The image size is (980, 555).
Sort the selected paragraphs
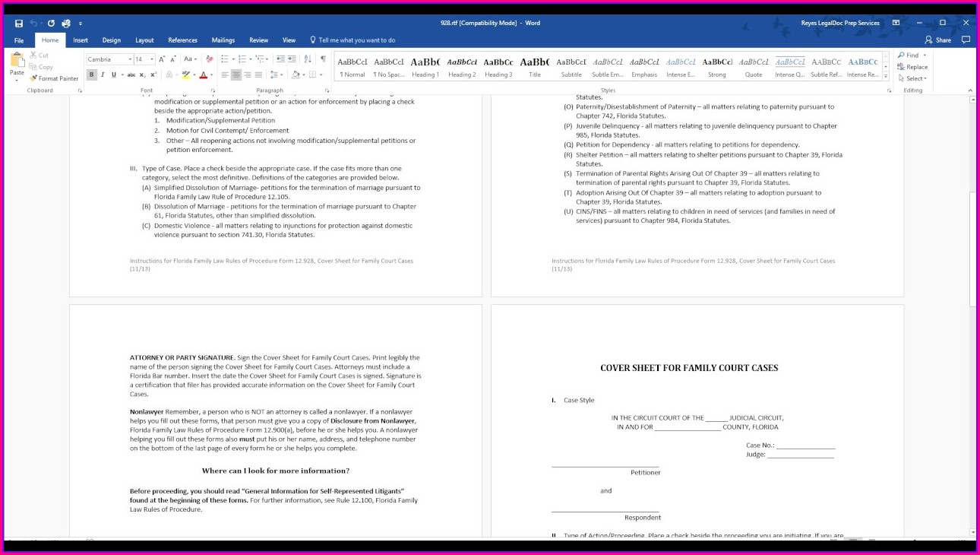(x=308, y=59)
